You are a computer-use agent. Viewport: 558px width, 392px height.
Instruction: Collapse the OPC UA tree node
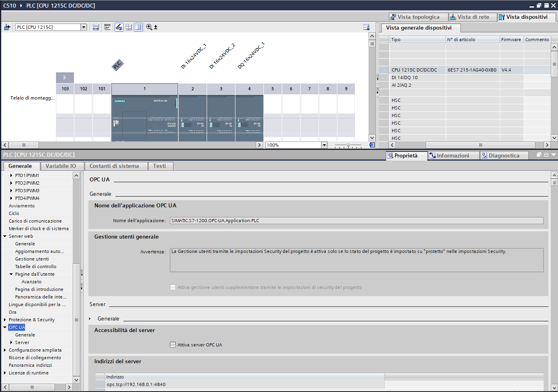point(5,327)
